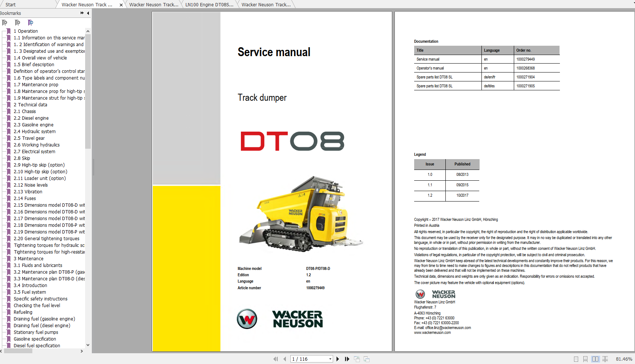Click the double-arrow icon in Bookmarks header
635x364 pixels.
tap(82, 13)
